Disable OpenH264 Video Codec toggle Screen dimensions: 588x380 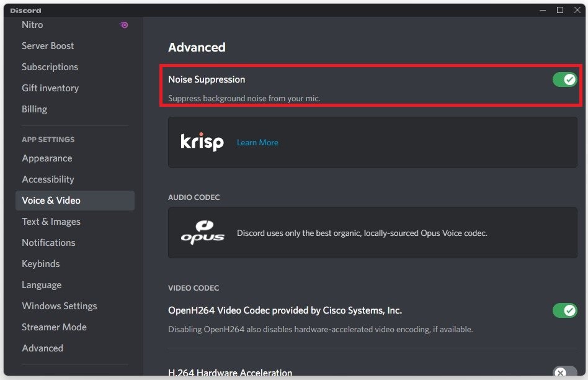pos(565,310)
